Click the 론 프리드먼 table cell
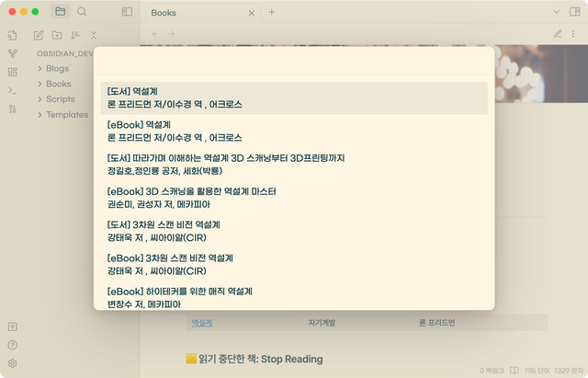 (437, 323)
